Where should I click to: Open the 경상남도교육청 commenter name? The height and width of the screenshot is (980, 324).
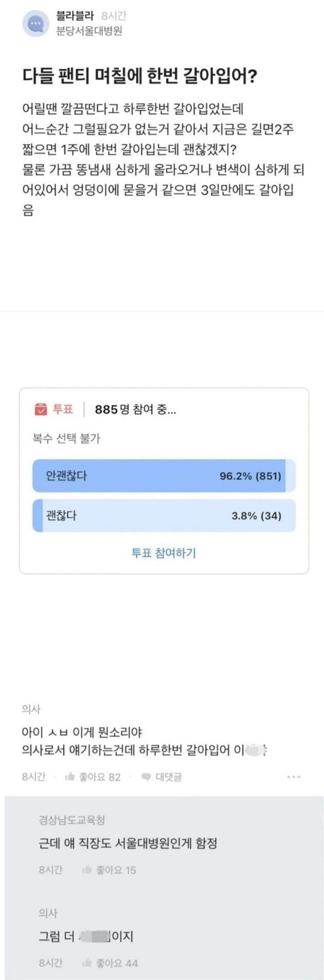tap(72, 820)
